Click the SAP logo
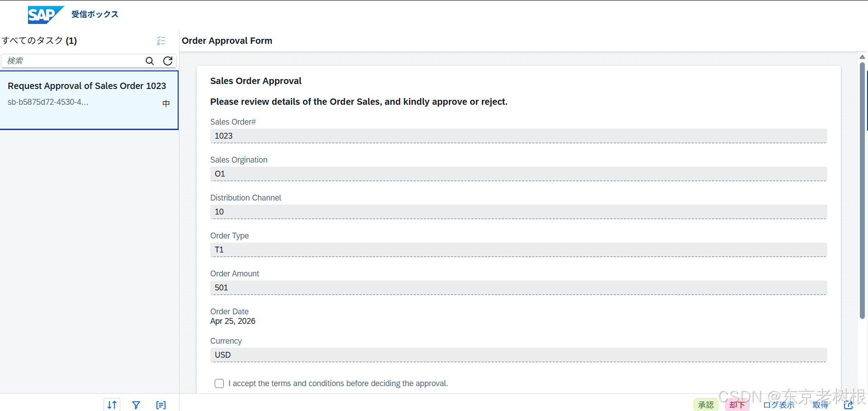Image resolution: width=868 pixels, height=411 pixels. click(46, 15)
